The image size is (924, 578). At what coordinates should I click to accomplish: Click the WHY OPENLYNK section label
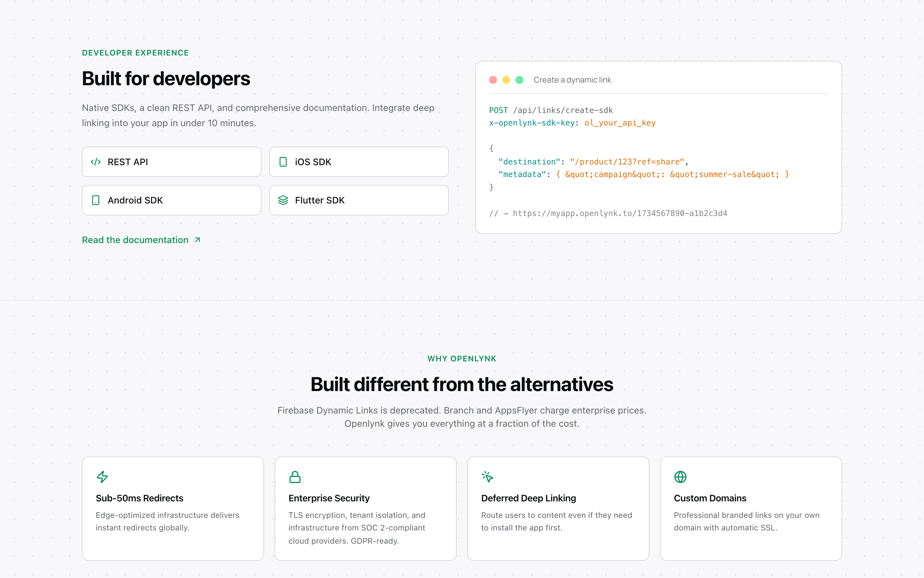[x=462, y=359]
